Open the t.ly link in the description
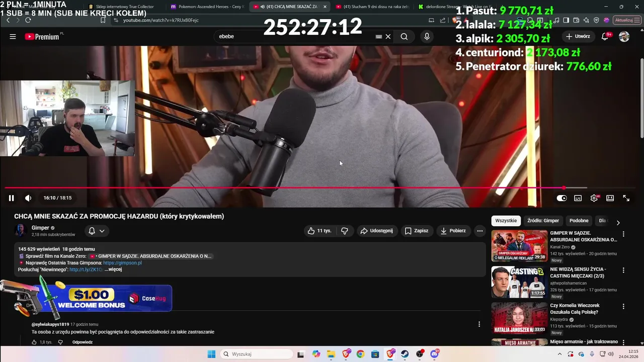 click(x=86, y=269)
